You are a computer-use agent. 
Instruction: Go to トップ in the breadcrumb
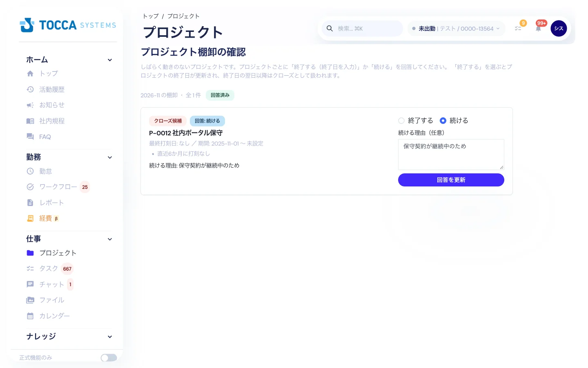[151, 16]
